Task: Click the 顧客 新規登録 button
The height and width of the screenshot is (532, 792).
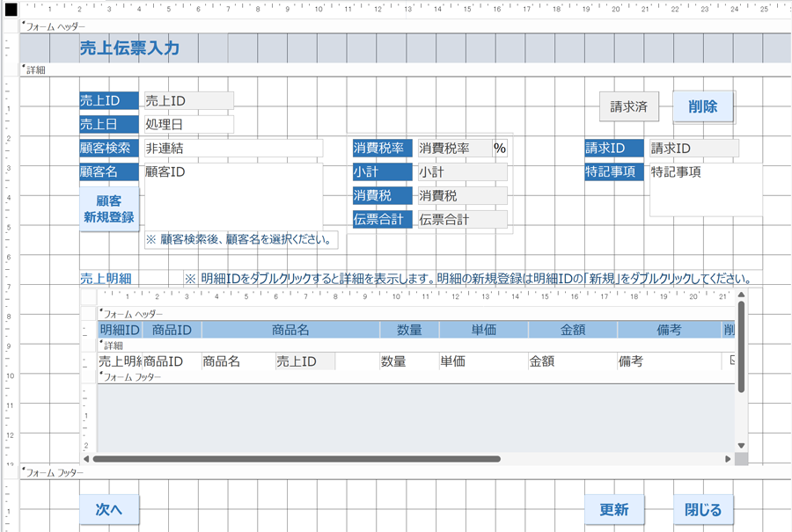Action: [109, 209]
